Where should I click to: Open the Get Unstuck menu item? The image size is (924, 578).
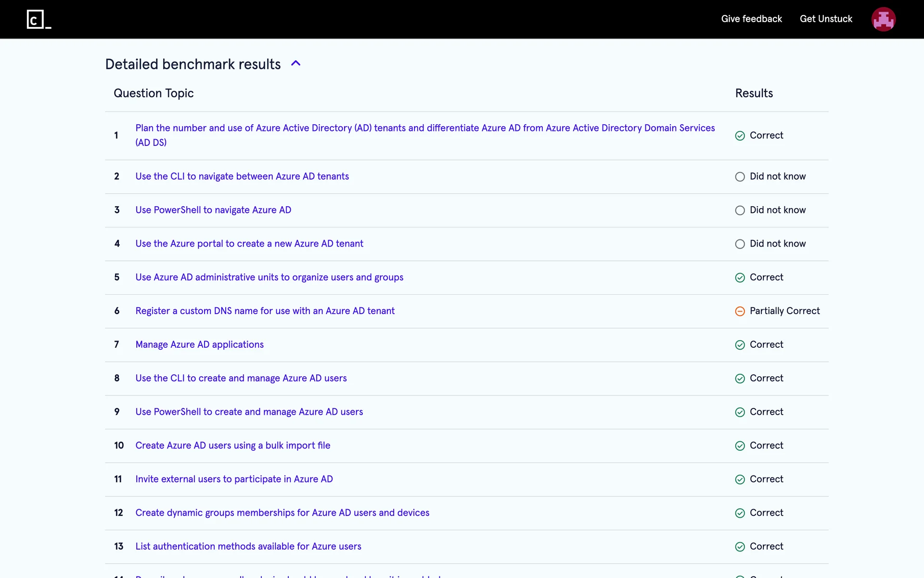(x=826, y=19)
